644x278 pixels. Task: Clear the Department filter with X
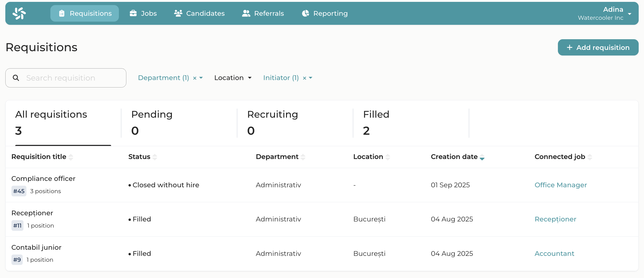195,78
